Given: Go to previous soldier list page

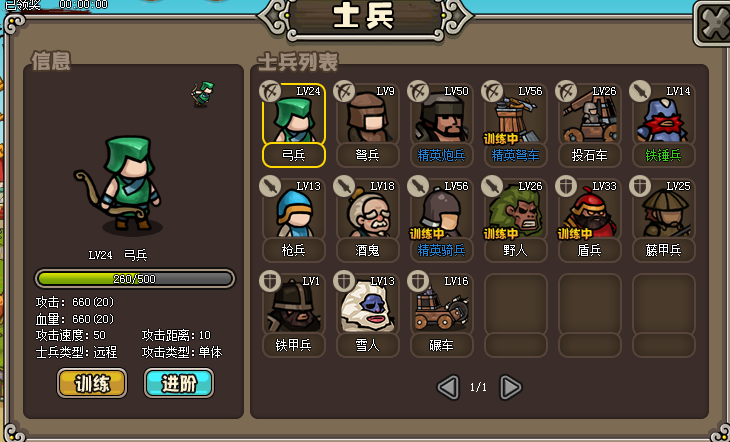Looking at the screenshot, I should click(448, 387).
